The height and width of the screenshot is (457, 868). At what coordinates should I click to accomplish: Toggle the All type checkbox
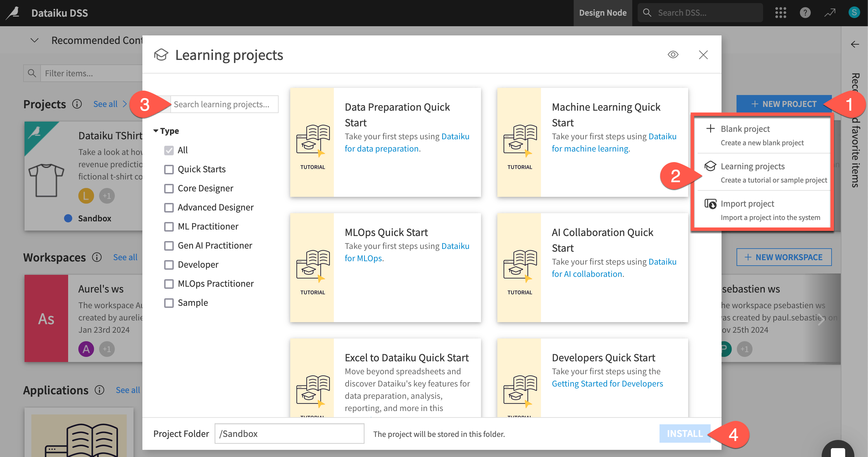(x=169, y=150)
